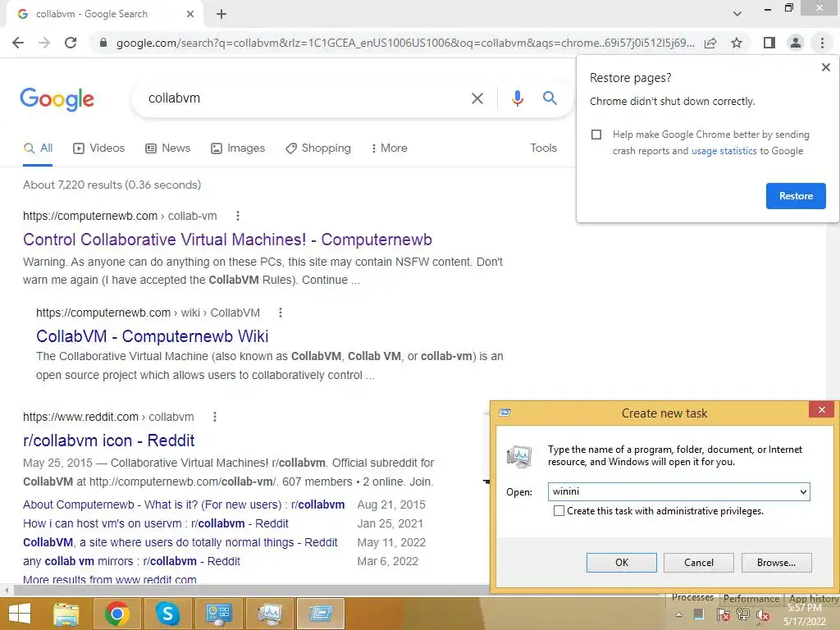Submit search with magnifier icon
The image size is (840, 630).
pyautogui.click(x=550, y=98)
